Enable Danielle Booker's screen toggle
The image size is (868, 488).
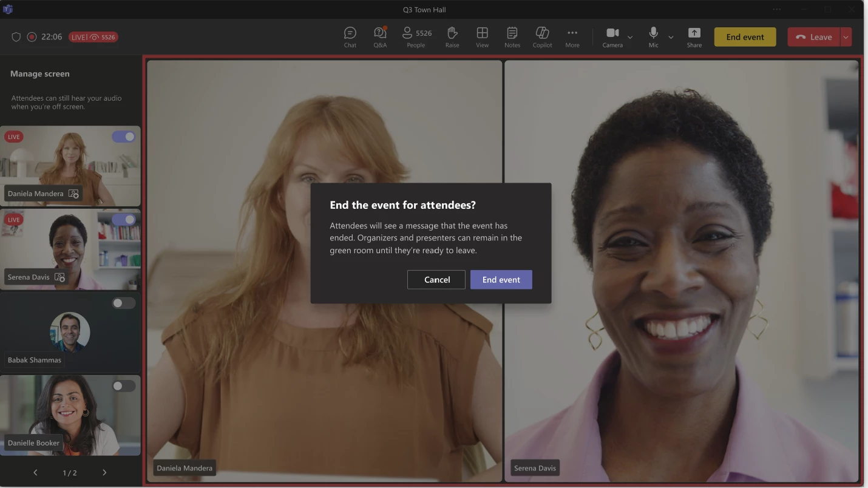pos(124,386)
